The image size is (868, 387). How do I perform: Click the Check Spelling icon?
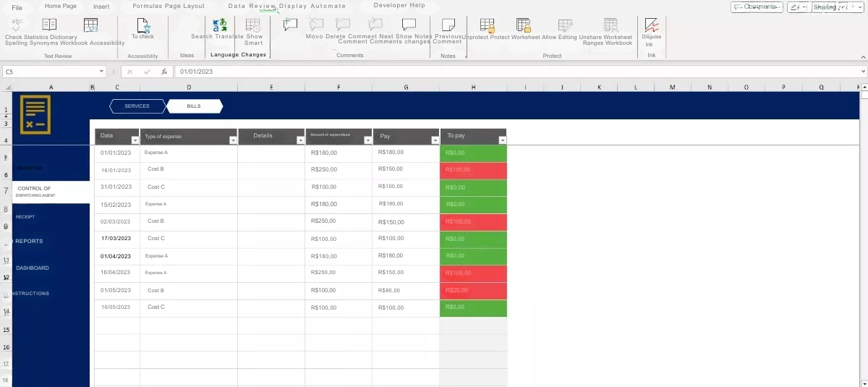[17, 25]
